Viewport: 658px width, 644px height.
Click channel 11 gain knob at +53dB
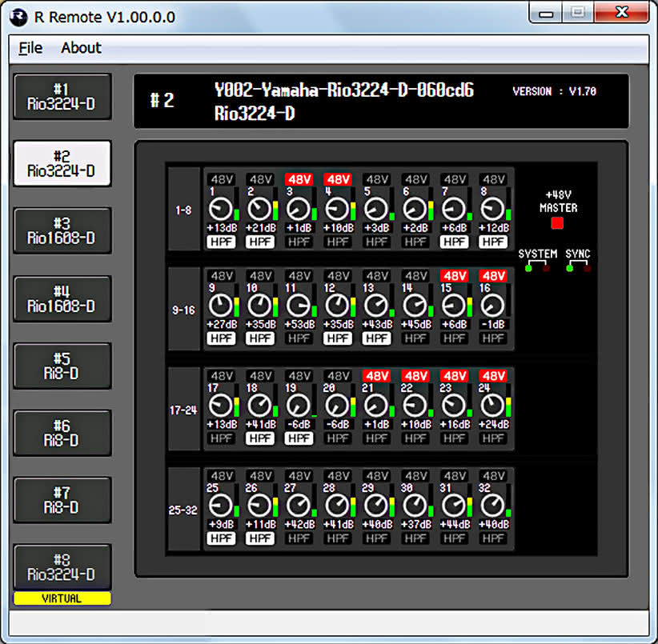[x=298, y=306]
